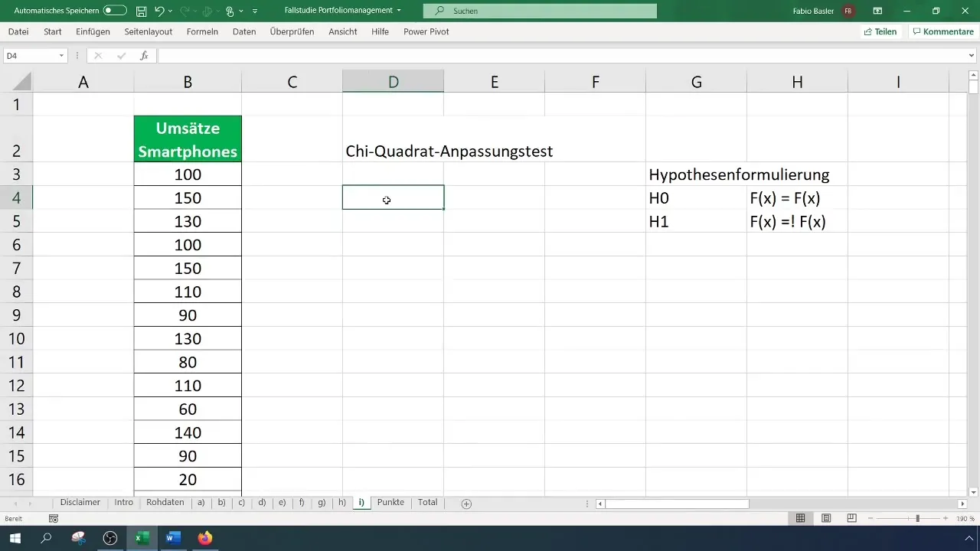Viewport: 980px width, 551px height.
Task: Select the Hypothesenformulierung cell
Action: [x=739, y=174]
